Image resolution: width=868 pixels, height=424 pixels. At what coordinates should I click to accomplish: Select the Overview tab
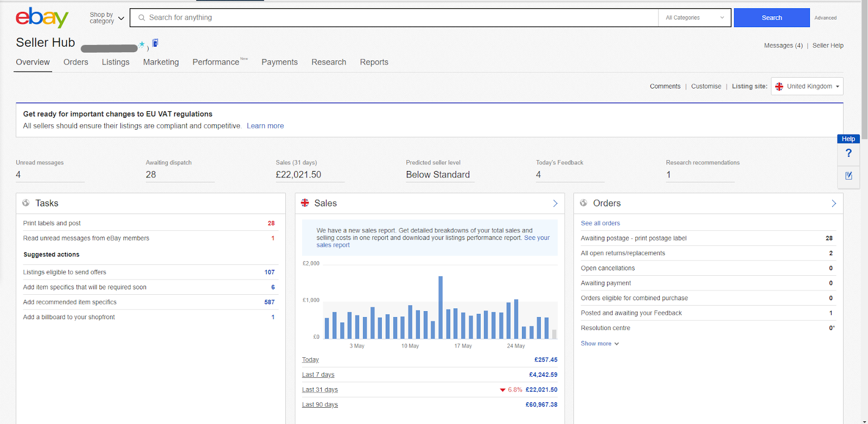[33, 62]
